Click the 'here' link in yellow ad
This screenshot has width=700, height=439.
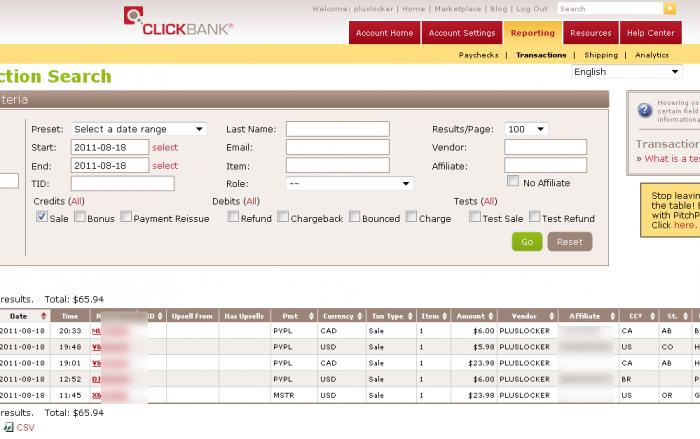(x=684, y=225)
